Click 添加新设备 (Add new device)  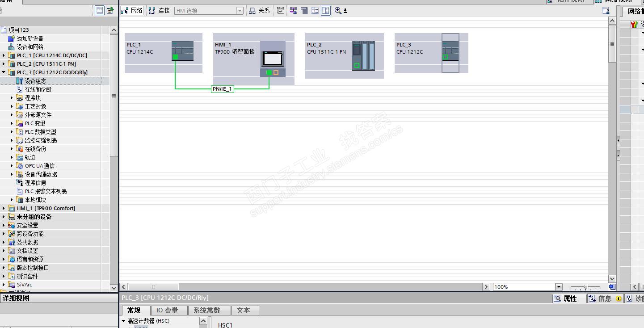[x=30, y=38]
